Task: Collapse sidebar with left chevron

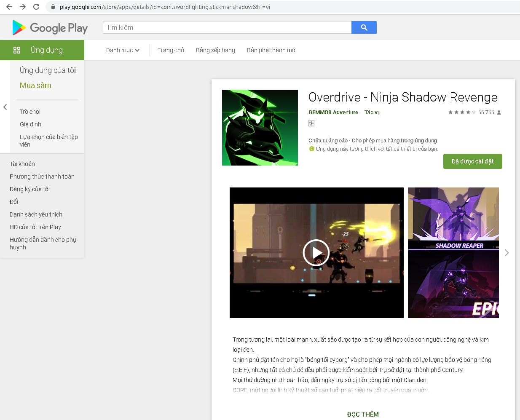Action: pos(5,107)
